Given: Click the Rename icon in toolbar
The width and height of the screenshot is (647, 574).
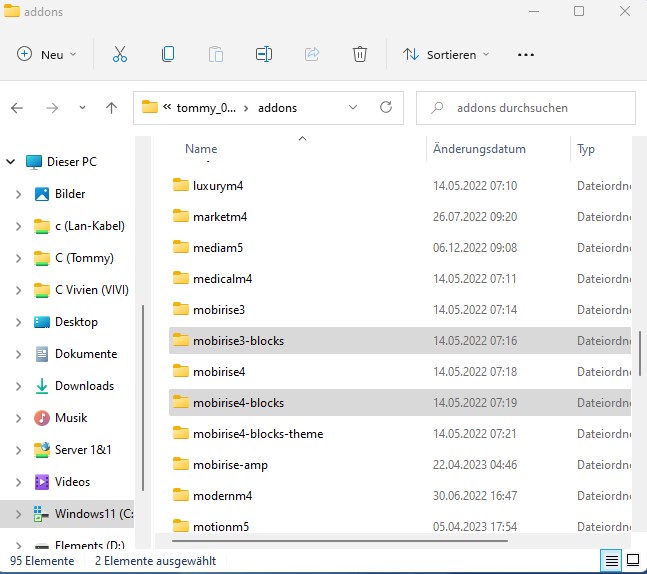Looking at the screenshot, I should [264, 54].
